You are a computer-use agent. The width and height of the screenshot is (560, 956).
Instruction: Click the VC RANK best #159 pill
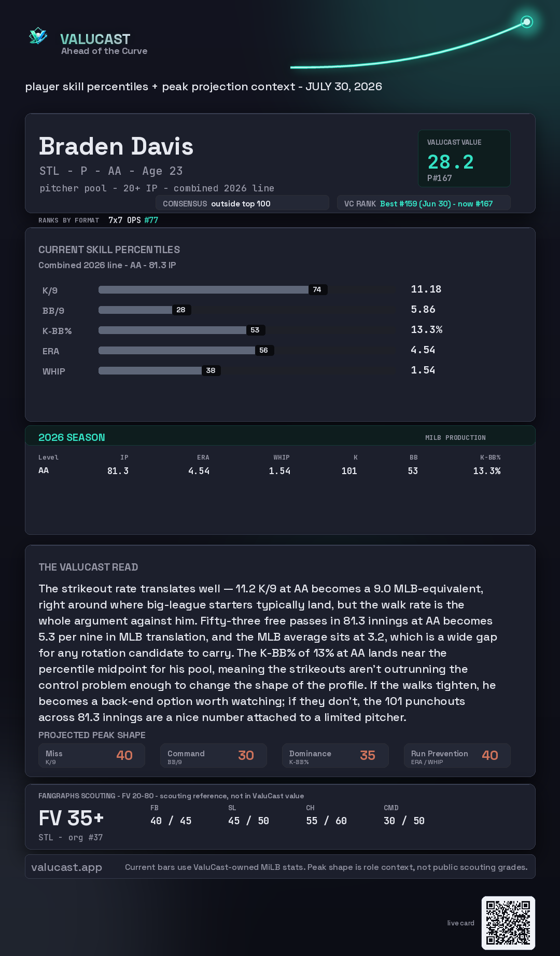click(424, 203)
